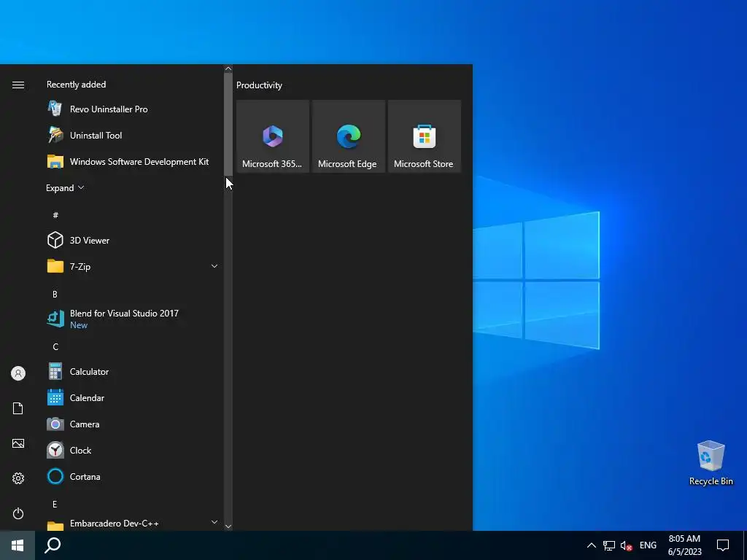Click the Windows Start button
The width and height of the screenshot is (747, 560).
[18, 545]
